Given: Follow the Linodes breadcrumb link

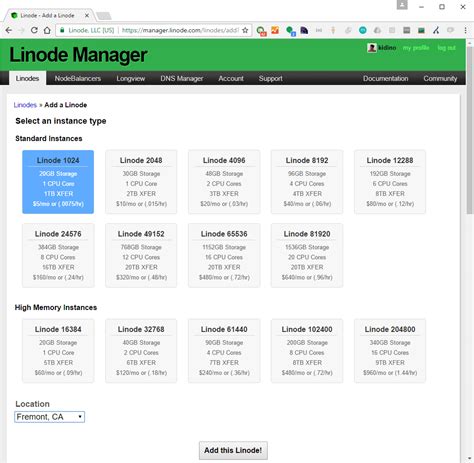Looking at the screenshot, I should 25,105.
